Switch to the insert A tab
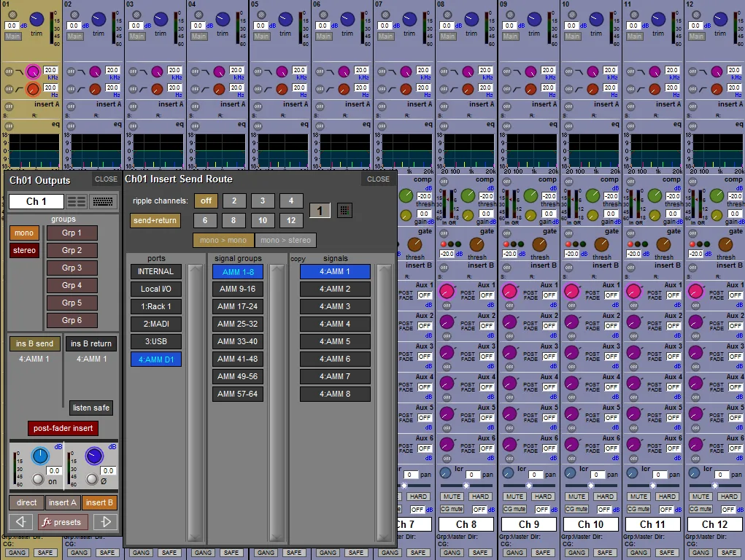The height and width of the screenshot is (560, 745). [63, 502]
